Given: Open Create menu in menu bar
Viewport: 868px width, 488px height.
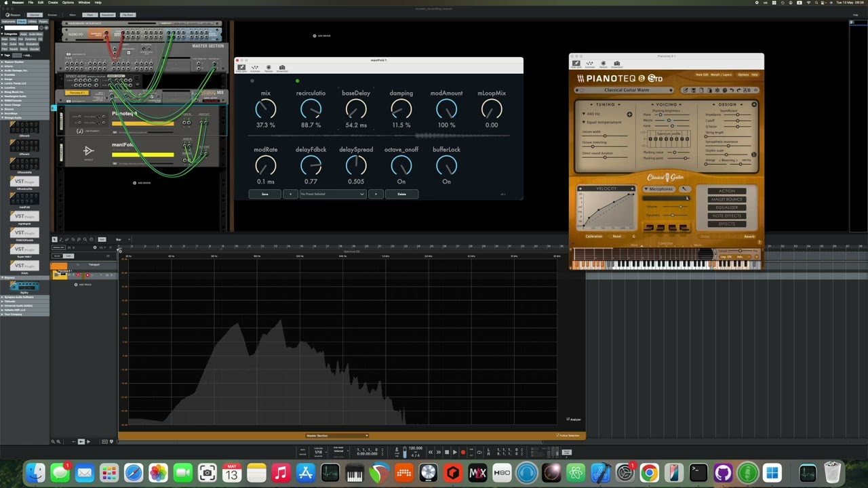Looking at the screenshot, I should 53,3.
